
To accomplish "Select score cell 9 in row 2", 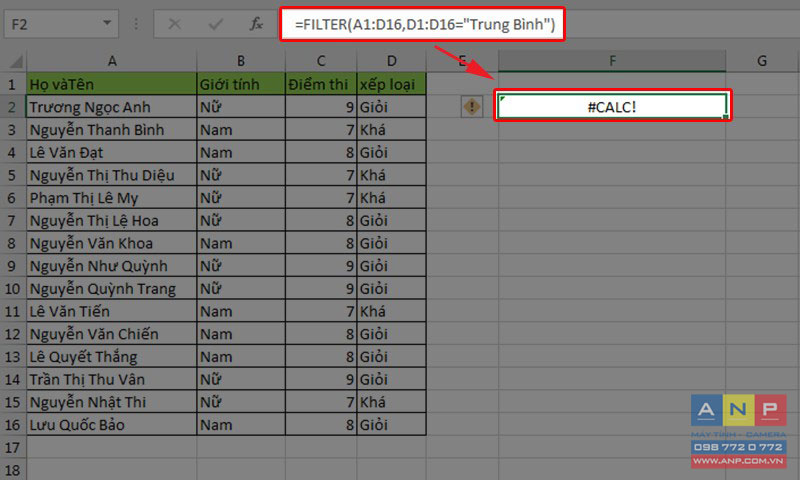I will pyautogui.click(x=321, y=107).
